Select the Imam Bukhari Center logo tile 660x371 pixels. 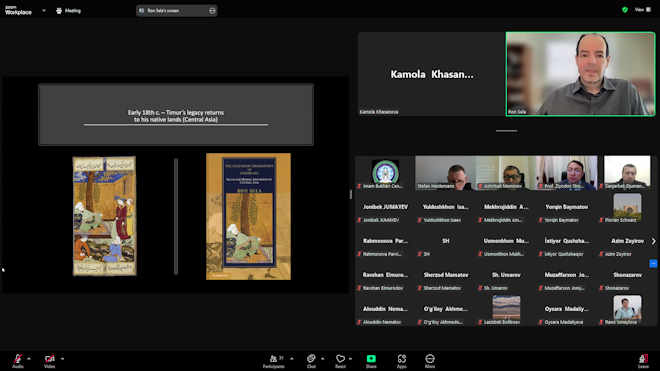point(385,173)
